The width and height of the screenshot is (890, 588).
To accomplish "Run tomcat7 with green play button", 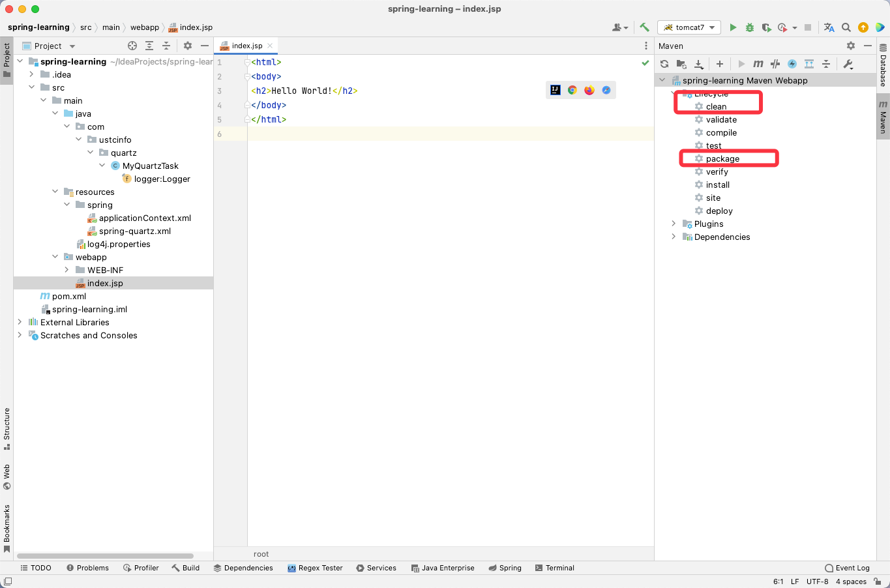I will [733, 27].
